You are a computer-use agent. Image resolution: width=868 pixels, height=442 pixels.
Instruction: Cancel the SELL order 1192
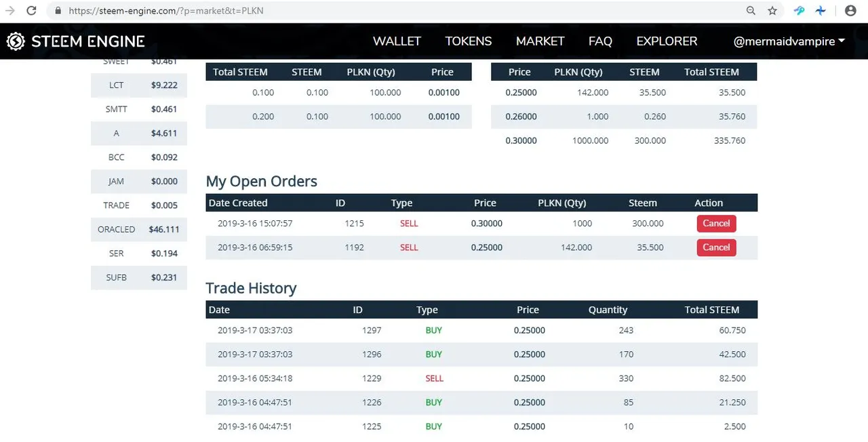pyautogui.click(x=716, y=247)
